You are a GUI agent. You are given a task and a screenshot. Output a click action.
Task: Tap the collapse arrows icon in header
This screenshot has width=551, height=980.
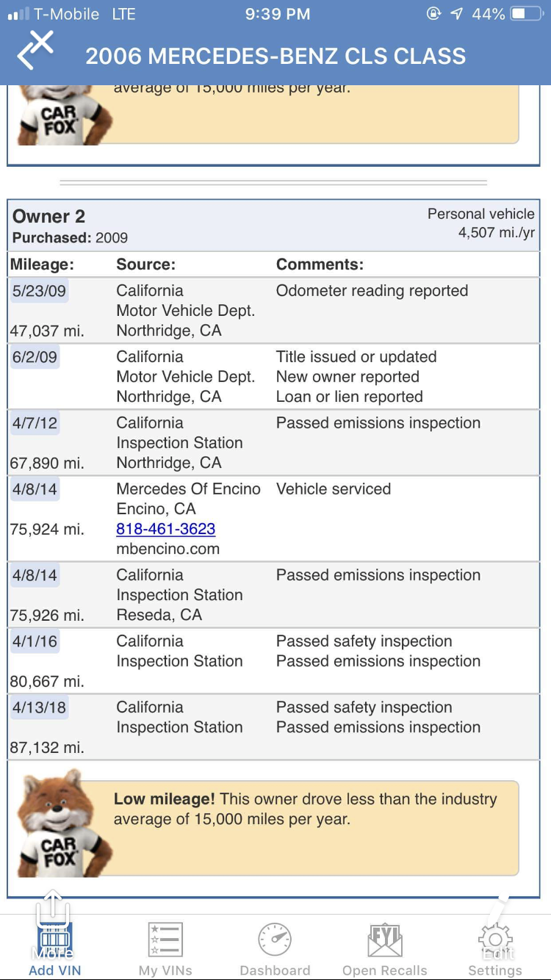click(36, 51)
